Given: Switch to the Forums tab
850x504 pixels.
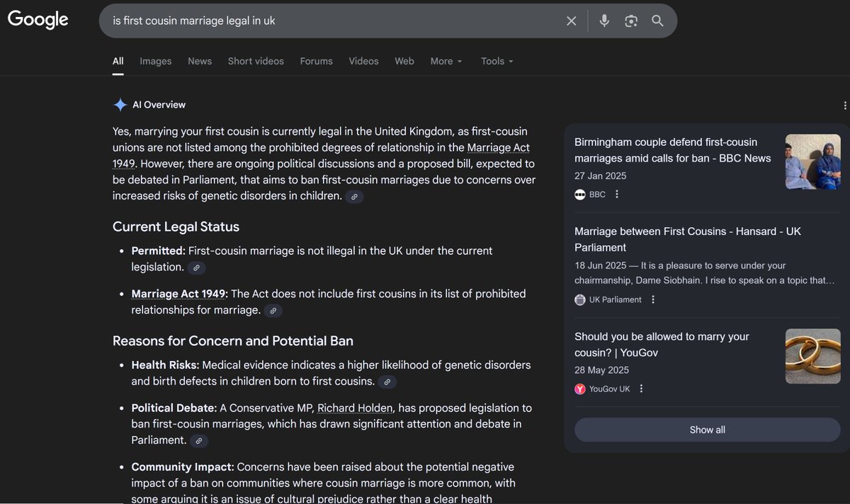Looking at the screenshot, I should (316, 61).
